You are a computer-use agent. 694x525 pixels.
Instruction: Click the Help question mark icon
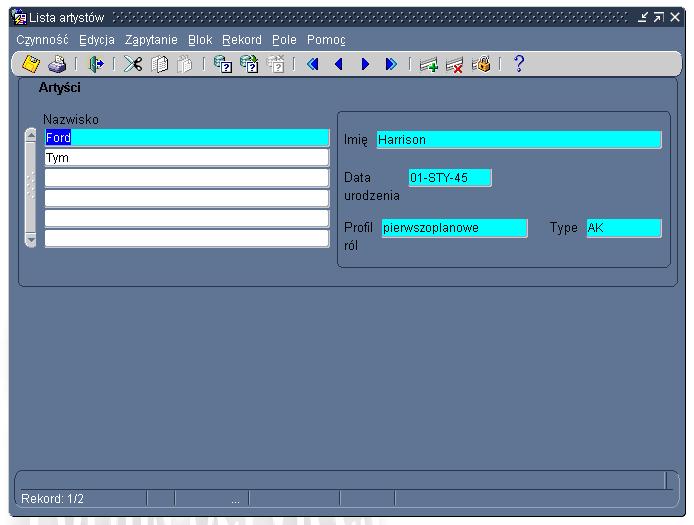coord(519,64)
